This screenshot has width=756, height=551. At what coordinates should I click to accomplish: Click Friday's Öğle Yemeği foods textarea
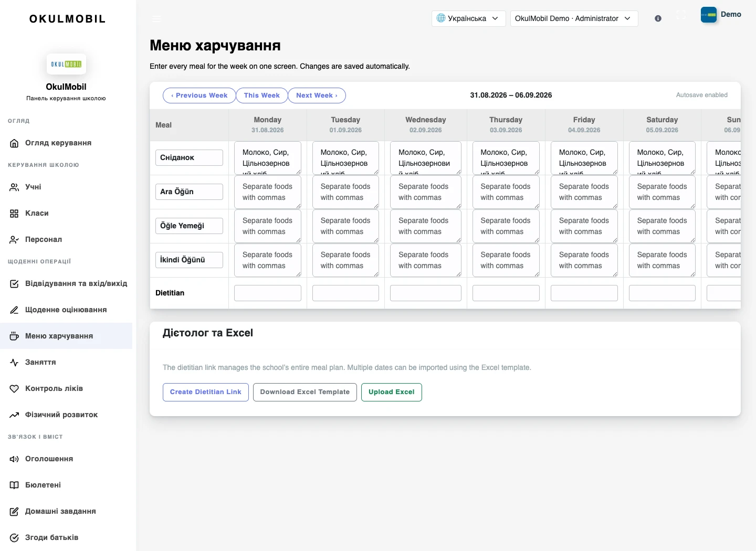(584, 226)
